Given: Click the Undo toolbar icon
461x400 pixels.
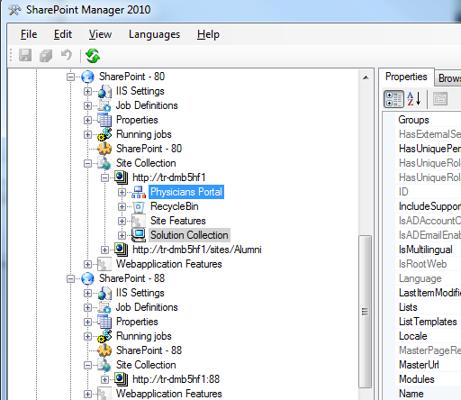Looking at the screenshot, I should click(x=66, y=55).
